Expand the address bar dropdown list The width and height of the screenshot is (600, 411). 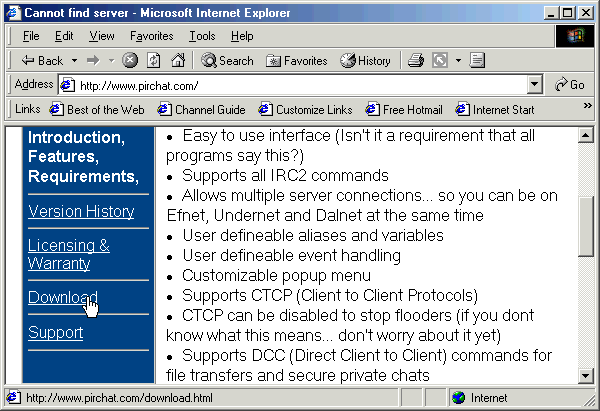point(535,85)
